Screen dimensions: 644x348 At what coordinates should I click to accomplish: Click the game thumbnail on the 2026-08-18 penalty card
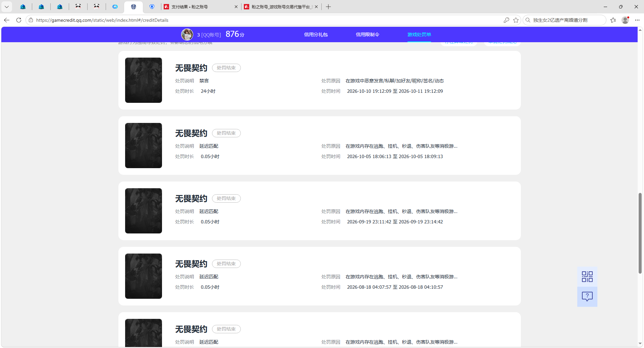[x=144, y=276]
